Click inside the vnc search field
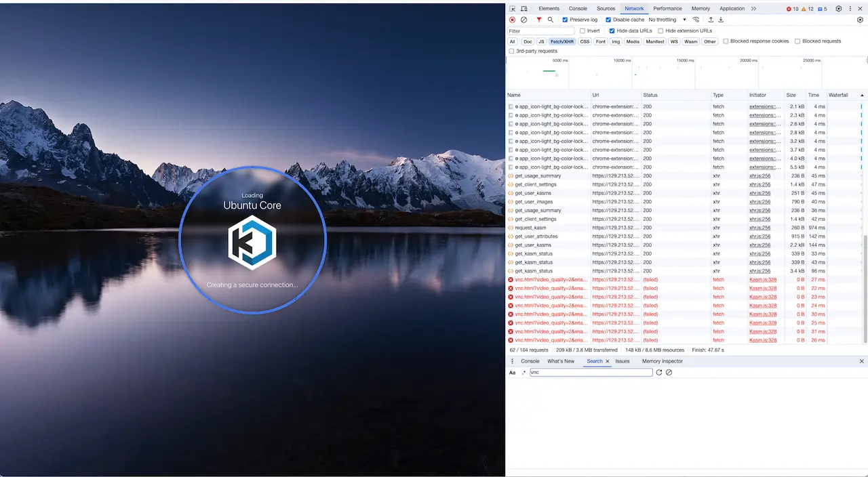The image size is (868, 477). [x=590, y=372]
